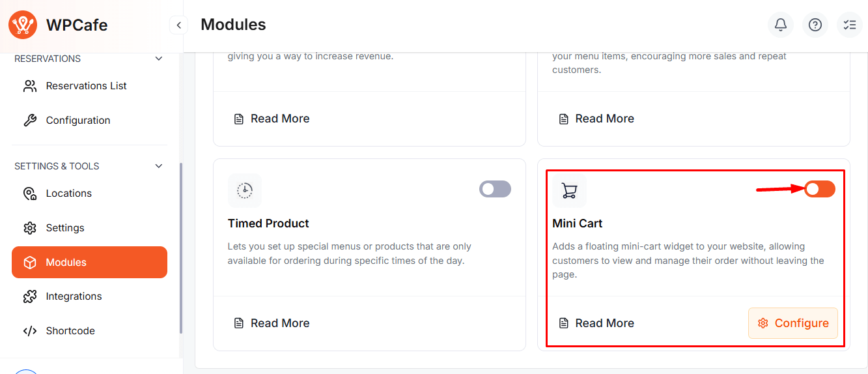The image size is (868, 374).
Task: Disable the Mini Cart module toggle
Action: coord(819,189)
